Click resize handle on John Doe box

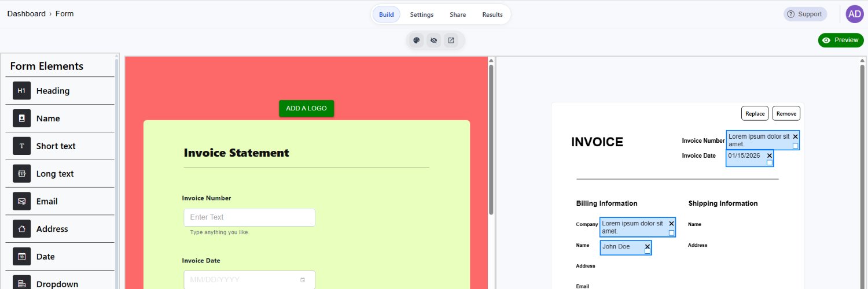point(648,251)
